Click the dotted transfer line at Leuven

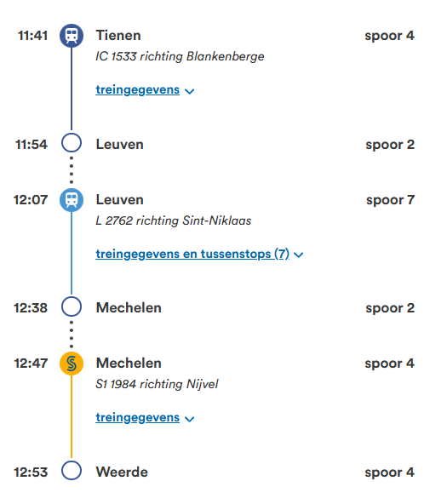tap(72, 170)
